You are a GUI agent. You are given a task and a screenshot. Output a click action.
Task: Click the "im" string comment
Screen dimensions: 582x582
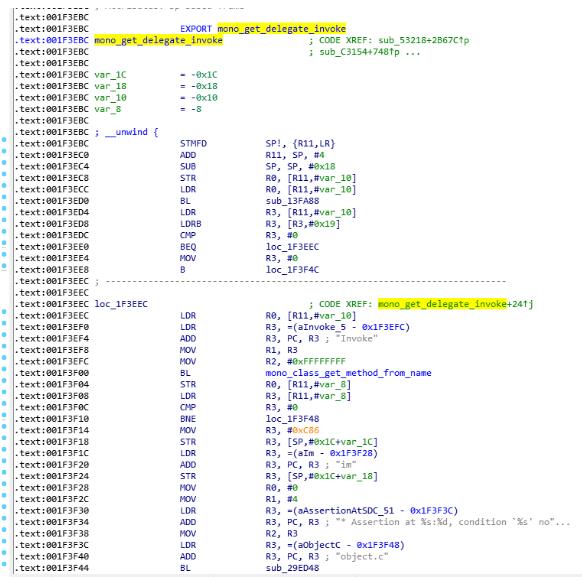346,465
